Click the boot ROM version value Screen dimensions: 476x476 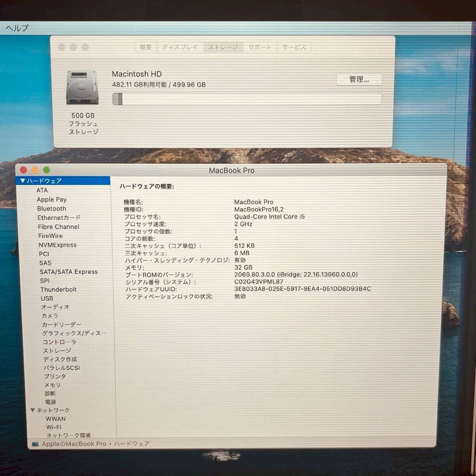(296, 274)
